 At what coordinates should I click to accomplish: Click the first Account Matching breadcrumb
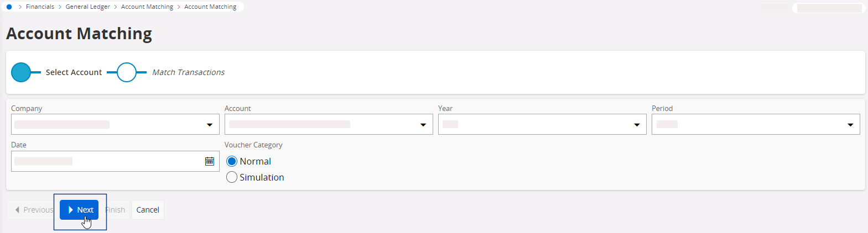point(147,7)
